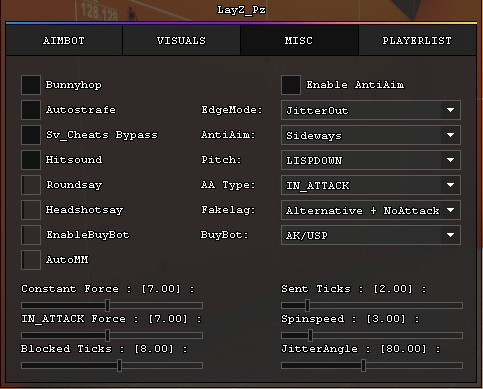
Task: Toggle the Hitsound checkbox
Action: tap(31, 160)
